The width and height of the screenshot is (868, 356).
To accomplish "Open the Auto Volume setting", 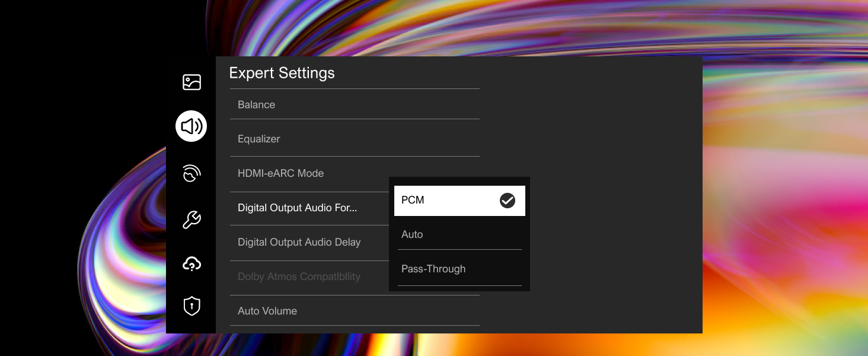I will point(355,310).
